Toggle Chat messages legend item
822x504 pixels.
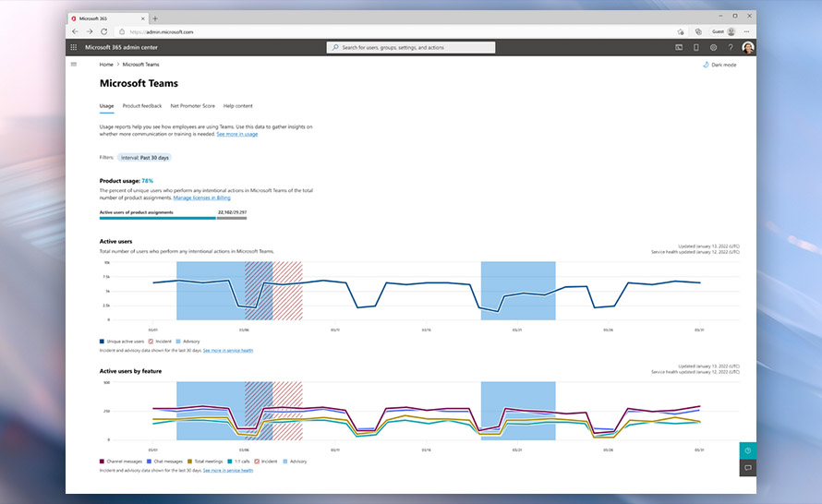pyautogui.click(x=164, y=462)
